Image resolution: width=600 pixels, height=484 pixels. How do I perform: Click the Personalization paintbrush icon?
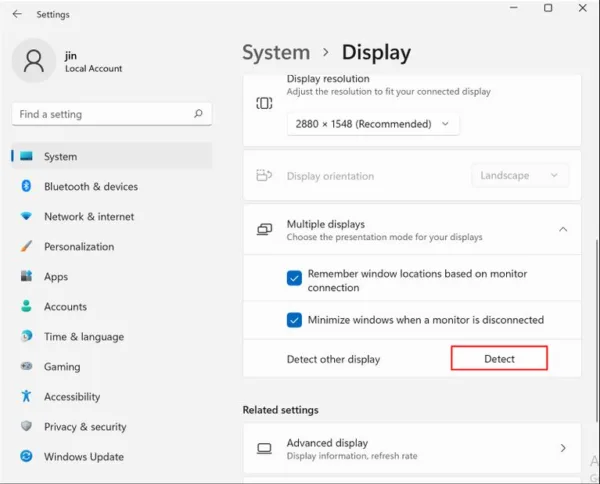coord(26,246)
